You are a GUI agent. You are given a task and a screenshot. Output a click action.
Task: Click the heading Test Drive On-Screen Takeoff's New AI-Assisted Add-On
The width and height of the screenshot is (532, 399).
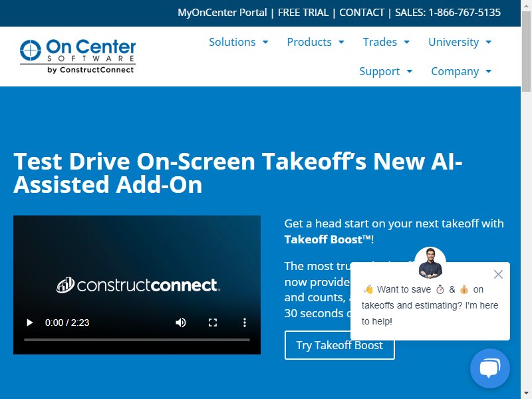click(x=238, y=173)
